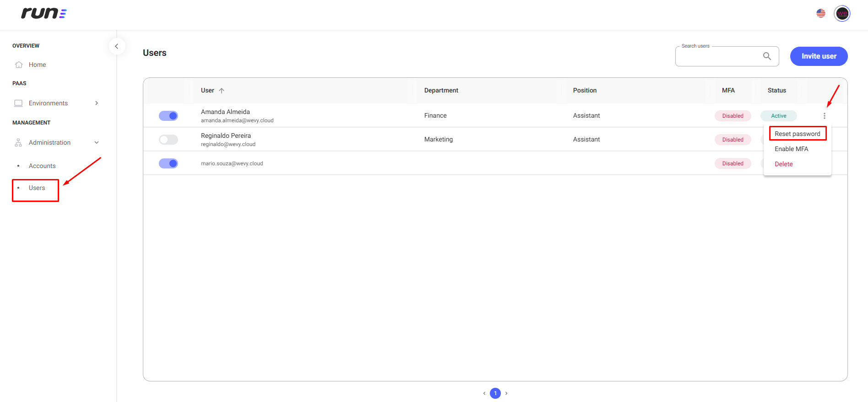The height and width of the screenshot is (402, 868).
Task: Enable Reginaldo Pereira's user switch
Action: tap(168, 140)
